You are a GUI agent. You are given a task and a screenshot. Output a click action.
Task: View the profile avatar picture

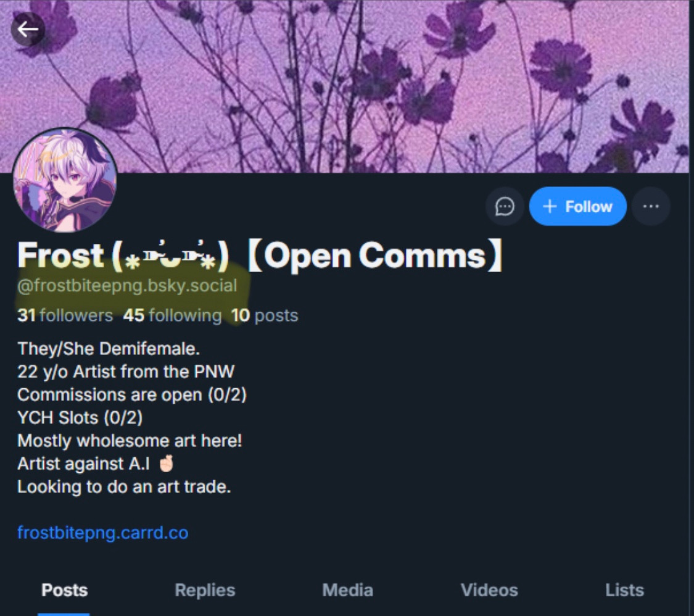point(65,180)
